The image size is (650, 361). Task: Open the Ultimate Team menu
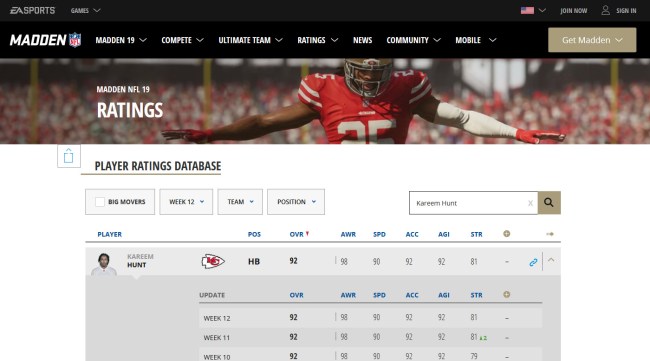[x=250, y=40]
